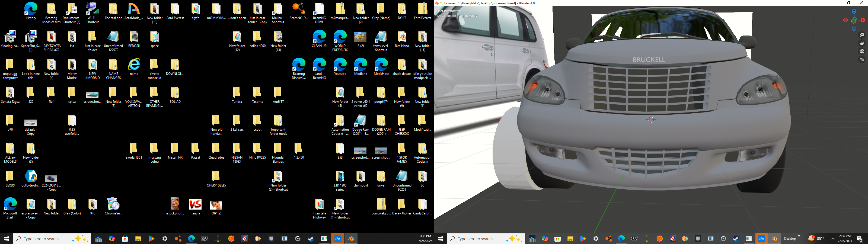Select the Wi-Fi - Shortcut desktop icon
This screenshot has width=868, height=244.
[92, 13]
